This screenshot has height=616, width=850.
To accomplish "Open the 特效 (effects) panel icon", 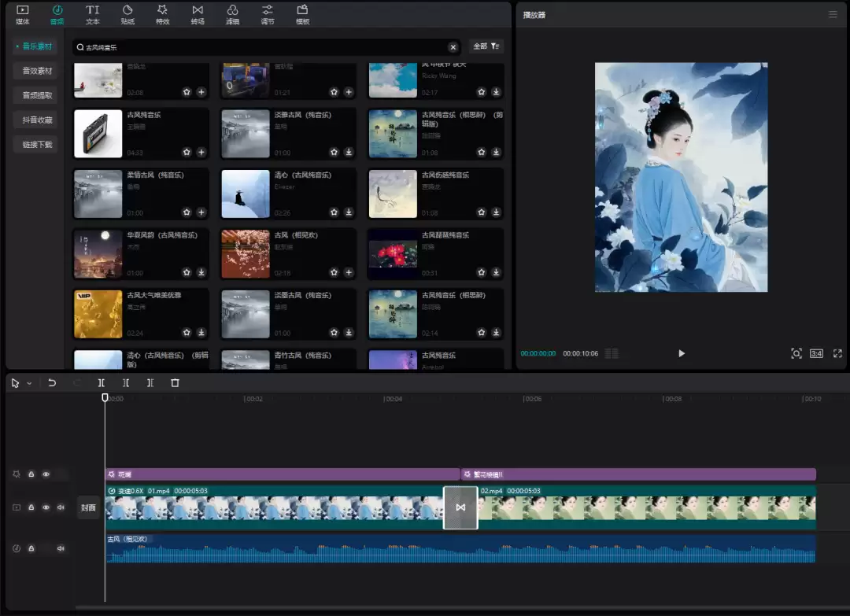I will coord(162,14).
